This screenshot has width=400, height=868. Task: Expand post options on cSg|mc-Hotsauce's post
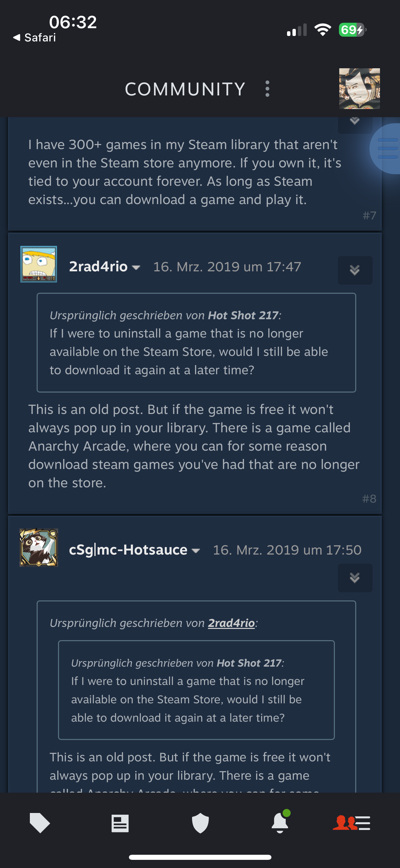pos(355,578)
